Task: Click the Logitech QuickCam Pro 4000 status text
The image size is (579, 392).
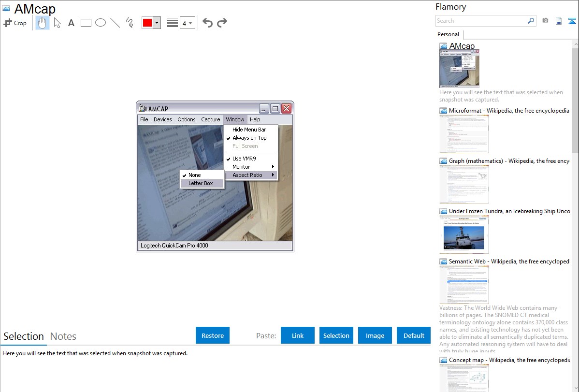Action: point(174,246)
